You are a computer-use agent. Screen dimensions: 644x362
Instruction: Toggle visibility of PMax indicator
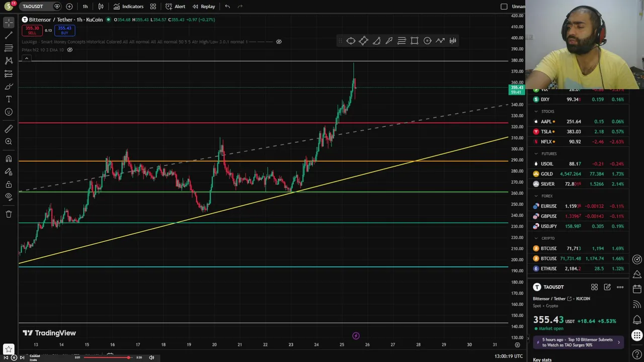[x=70, y=50]
